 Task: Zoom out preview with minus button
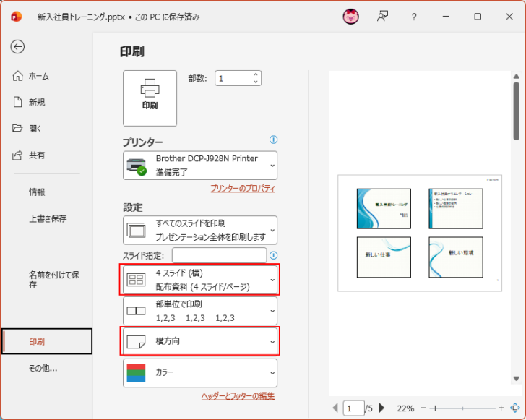coord(423,408)
